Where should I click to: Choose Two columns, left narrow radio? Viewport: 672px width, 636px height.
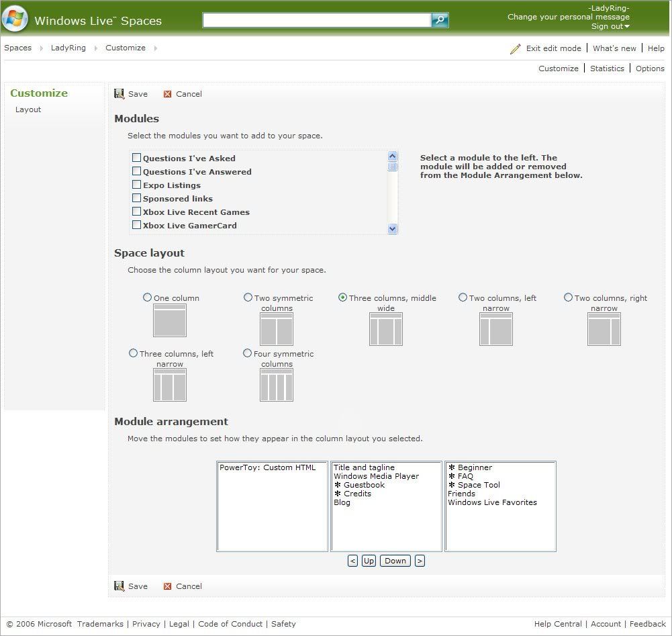pyautogui.click(x=463, y=298)
